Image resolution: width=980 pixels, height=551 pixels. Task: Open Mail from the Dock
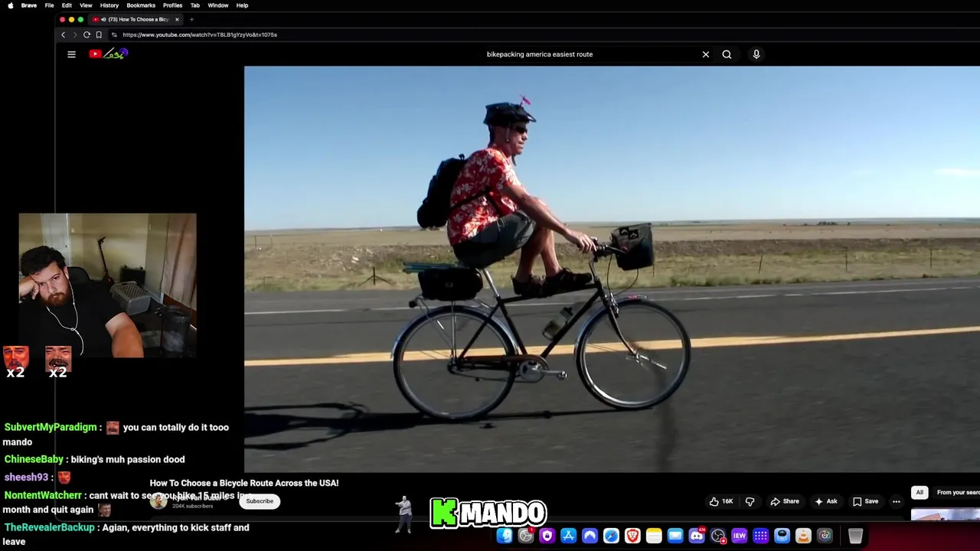[x=675, y=536]
